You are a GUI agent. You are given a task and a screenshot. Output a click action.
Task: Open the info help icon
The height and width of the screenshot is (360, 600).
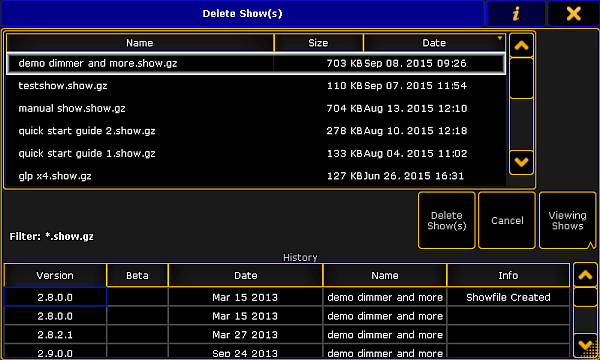coord(515,14)
